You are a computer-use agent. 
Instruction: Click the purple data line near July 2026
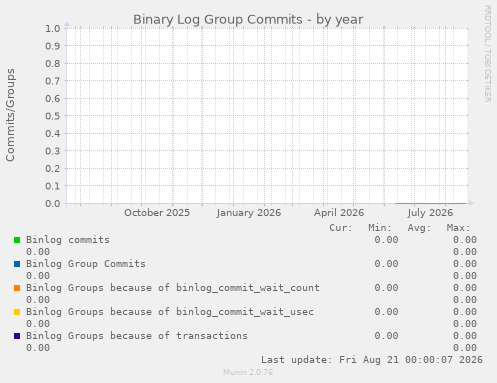coord(430,203)
